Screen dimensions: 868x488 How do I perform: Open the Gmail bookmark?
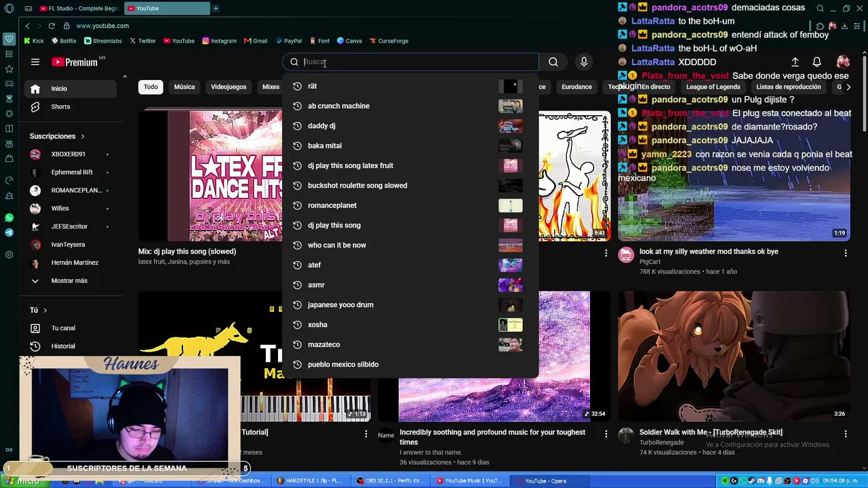tap(256, 41)
